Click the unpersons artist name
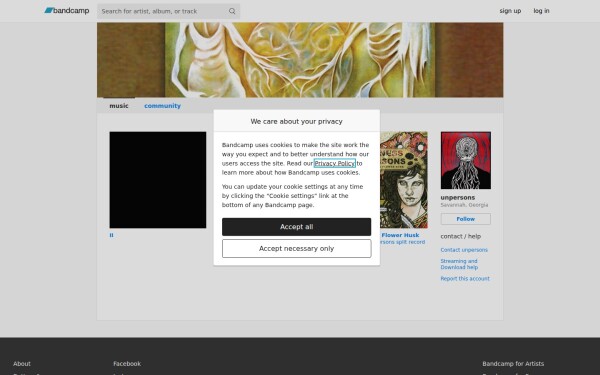The height and width of the screenshot is (375, 600). (458, 197)
